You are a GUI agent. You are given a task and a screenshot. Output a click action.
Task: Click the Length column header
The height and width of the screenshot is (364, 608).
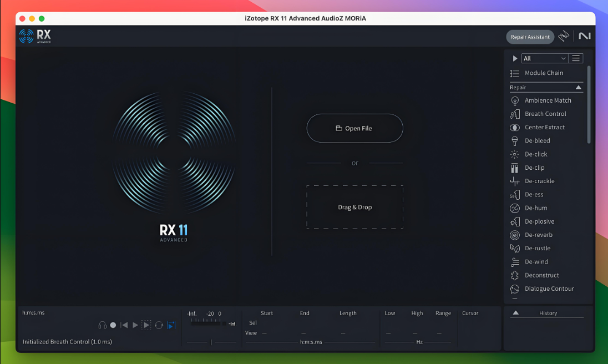coord(348,313)
